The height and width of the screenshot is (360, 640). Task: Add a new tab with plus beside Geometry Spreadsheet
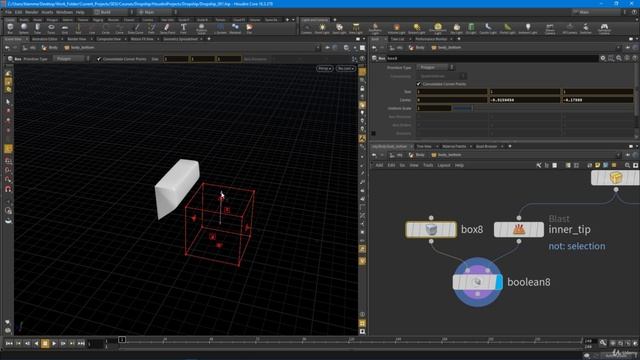(x=209, y=39)
